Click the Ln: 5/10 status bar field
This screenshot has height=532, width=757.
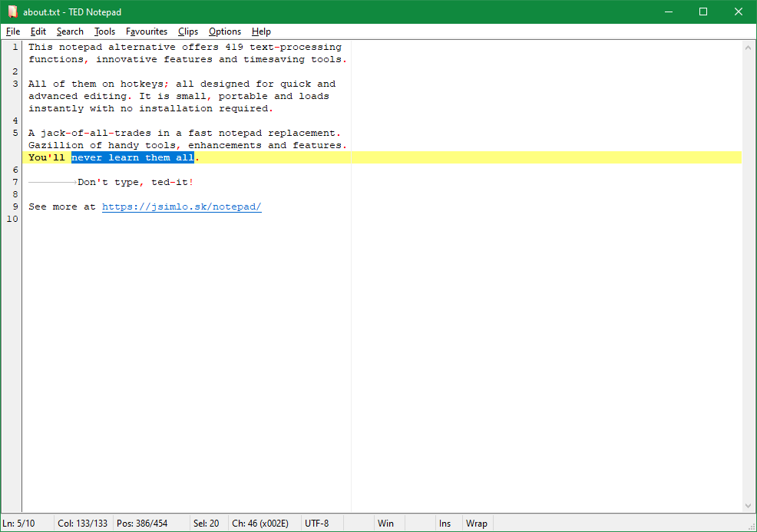click(19, 524)
